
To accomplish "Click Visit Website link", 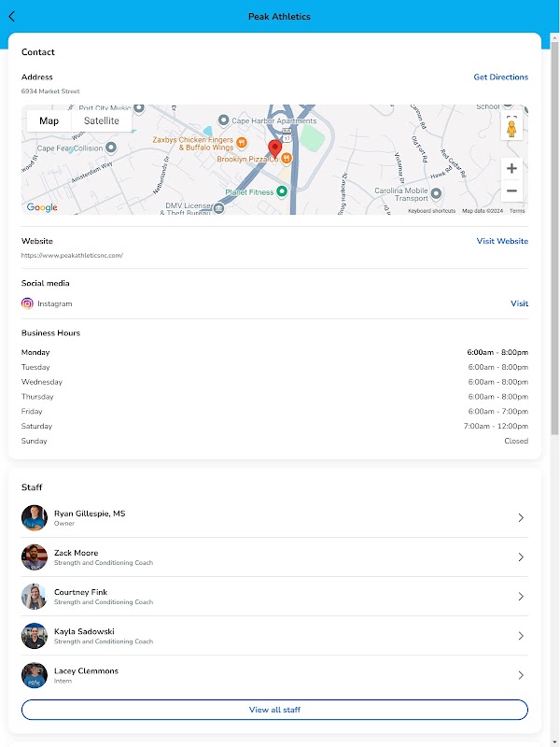I will (502, 241).
